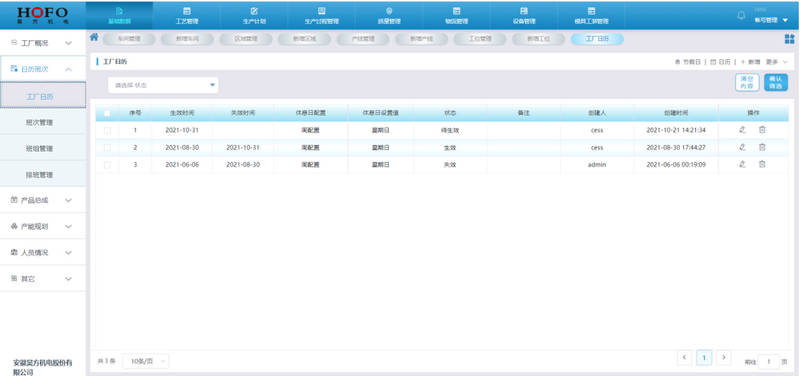The image size is (800, 376).
Task: Click the 失效 status cell in row 3
Action: tap(450, 164)
